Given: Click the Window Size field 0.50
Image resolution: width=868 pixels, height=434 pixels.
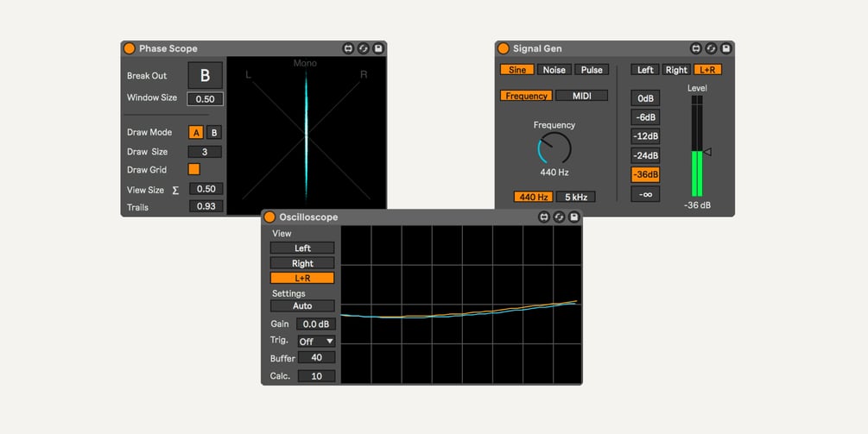Looking at the screenshot, I should [x=206, y=99].
